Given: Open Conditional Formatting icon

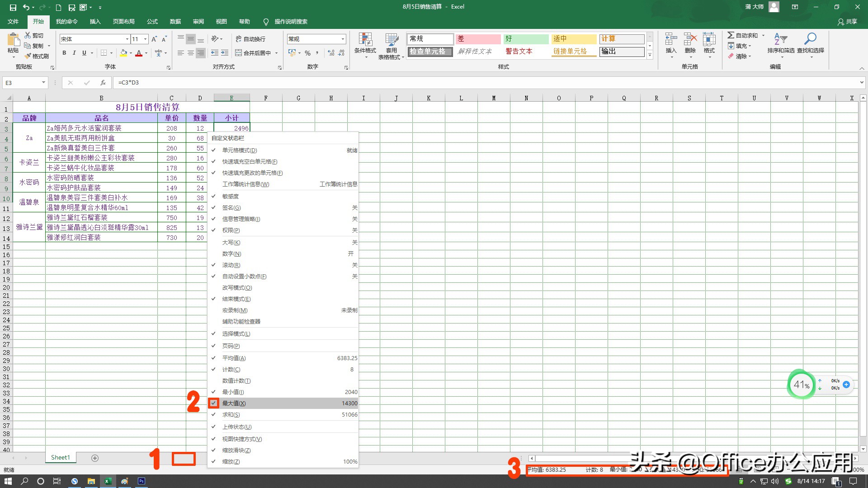Looking at the screenshot, I should (x=365, y=40).
